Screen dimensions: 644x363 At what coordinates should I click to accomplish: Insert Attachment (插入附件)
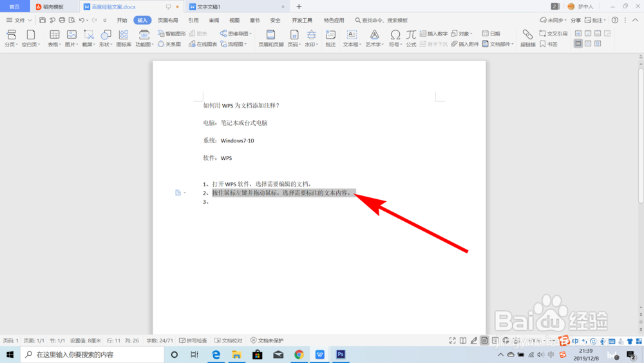tap(465, 44)
